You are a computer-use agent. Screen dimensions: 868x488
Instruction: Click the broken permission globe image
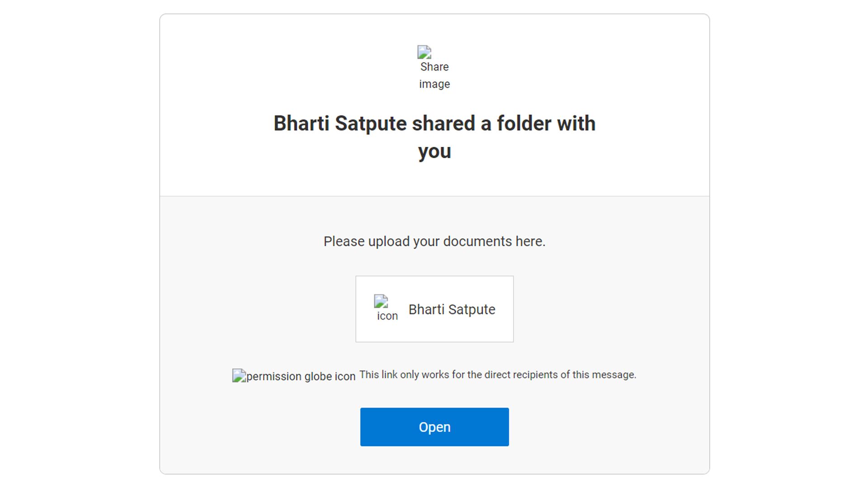click(x=239, y=375)
